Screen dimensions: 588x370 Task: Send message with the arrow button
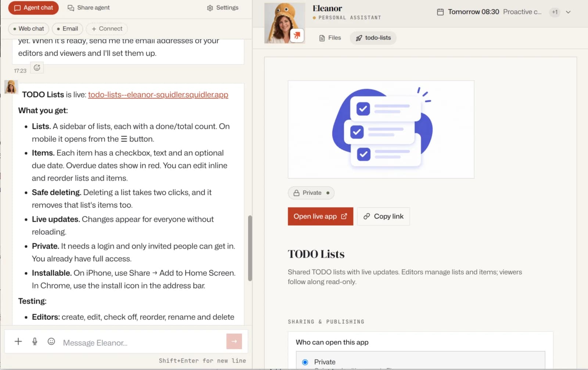[x=234, y=341]
